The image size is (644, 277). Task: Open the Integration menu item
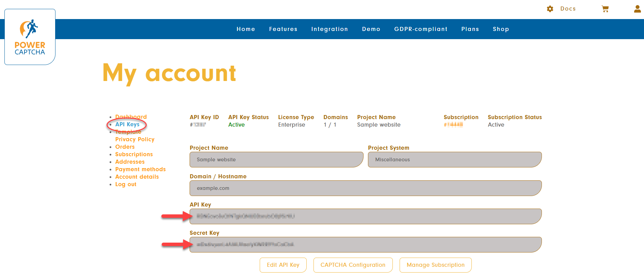click(x=329, y=29)
